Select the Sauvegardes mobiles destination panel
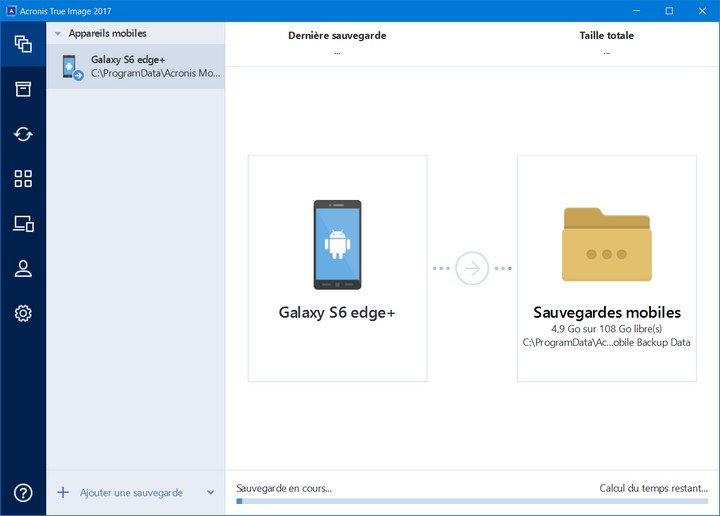The height and width of the screenshot is (516, 720). (607, 268)
